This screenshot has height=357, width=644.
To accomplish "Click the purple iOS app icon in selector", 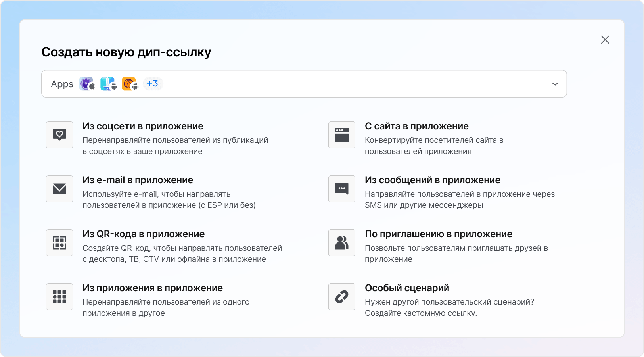I will 87,84.
